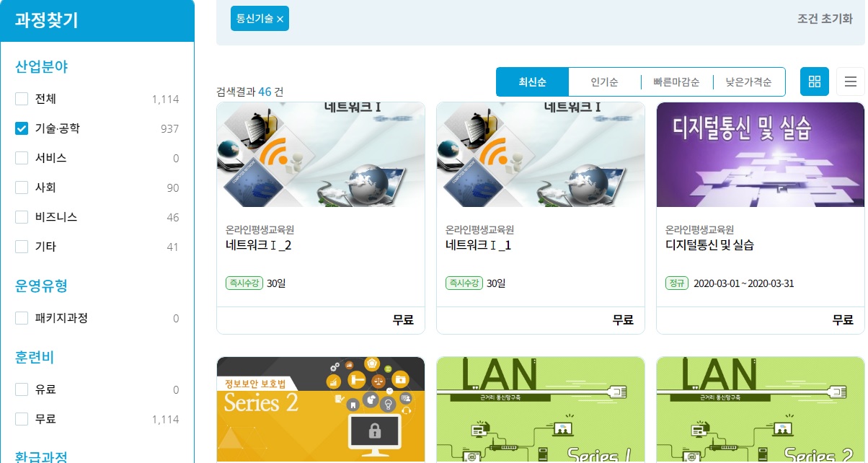
Task: Open the 디지털통신 및 실습 course title
Action: point(709,245)
